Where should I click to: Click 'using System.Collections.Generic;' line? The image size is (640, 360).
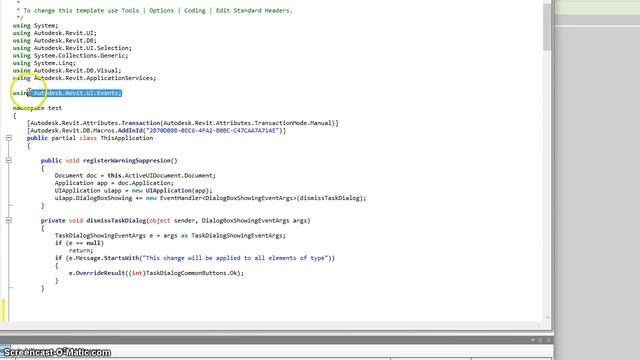(71, 56)
